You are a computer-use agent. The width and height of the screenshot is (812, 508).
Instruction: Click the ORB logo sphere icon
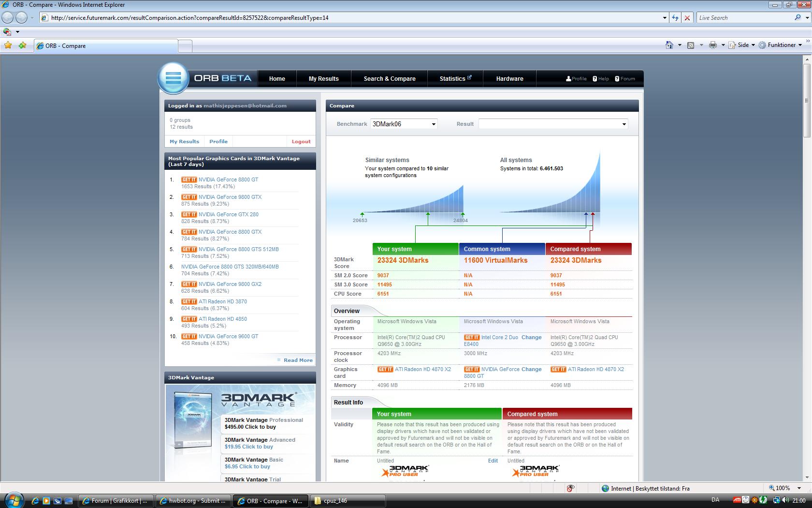(173, 77)
